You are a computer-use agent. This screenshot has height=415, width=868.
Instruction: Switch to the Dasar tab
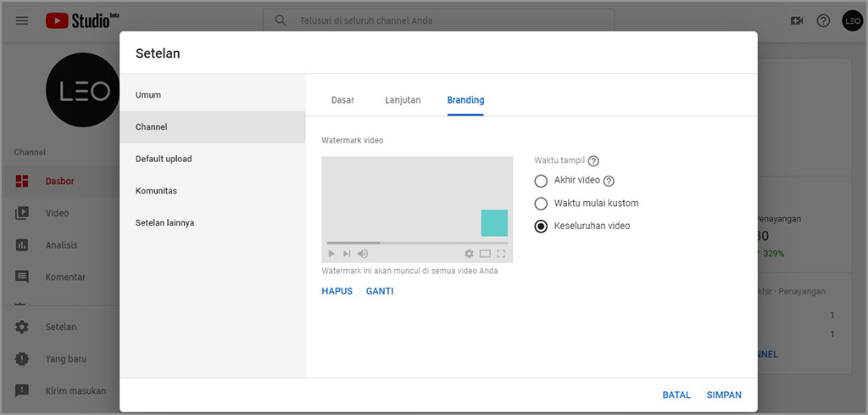point(342,100)
